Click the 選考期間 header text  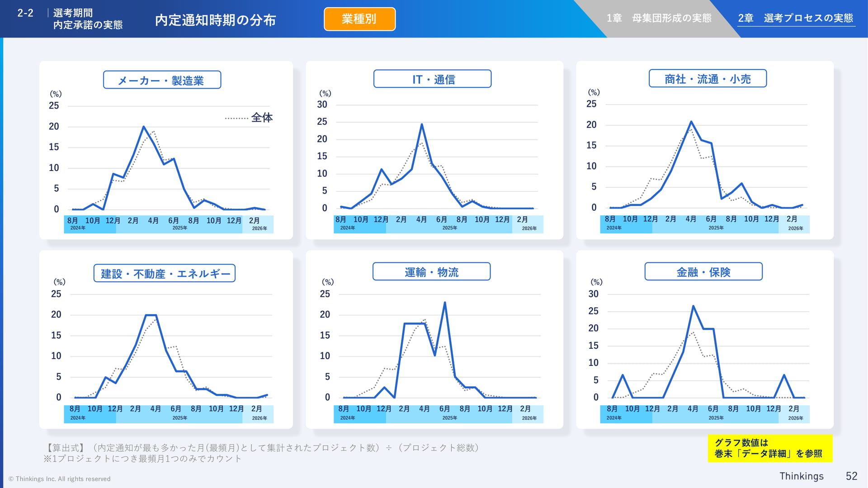[x=73, y=13]
